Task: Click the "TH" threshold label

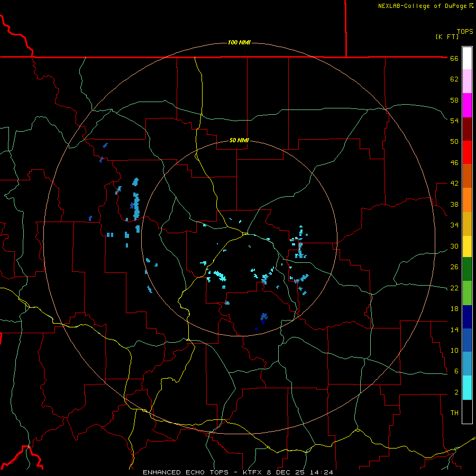Action: coord(454,413)
